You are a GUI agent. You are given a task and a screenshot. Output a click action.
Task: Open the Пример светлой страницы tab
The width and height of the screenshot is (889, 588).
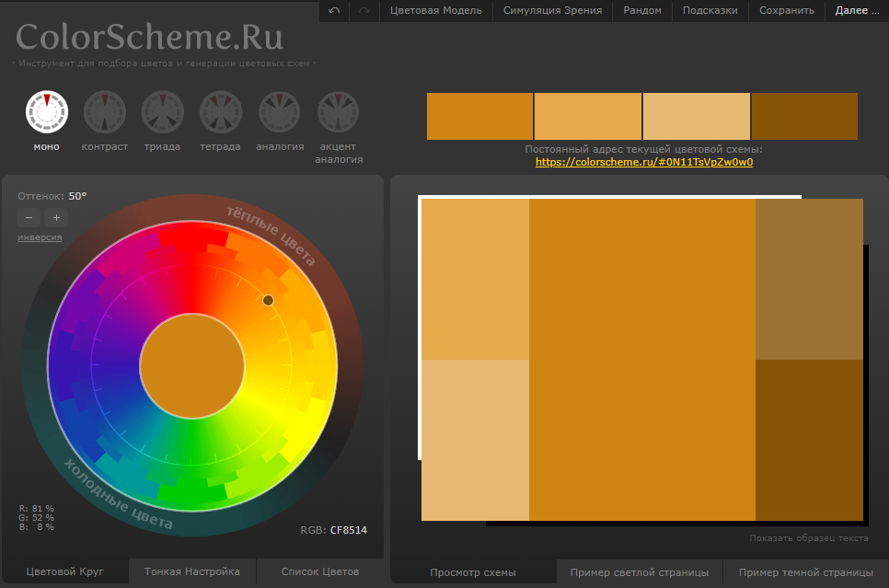[x=640, y=572]
